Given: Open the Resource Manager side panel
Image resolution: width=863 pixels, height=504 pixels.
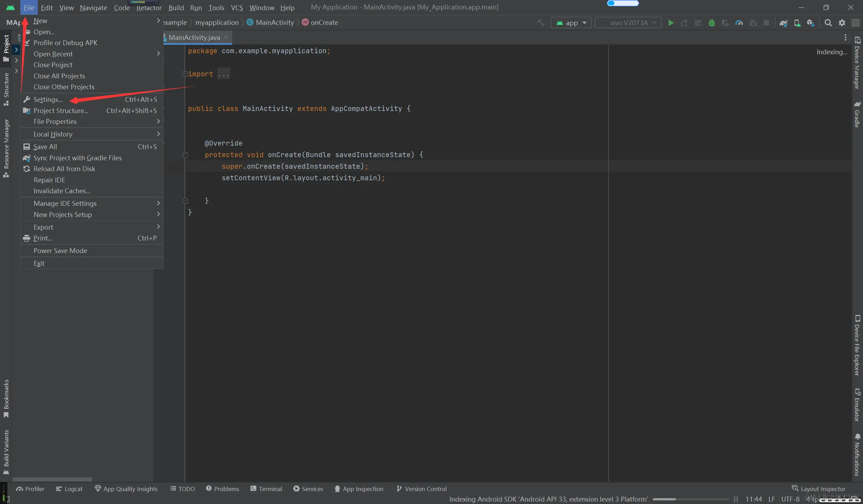Looking at the screenshot, I should [6, 148].
